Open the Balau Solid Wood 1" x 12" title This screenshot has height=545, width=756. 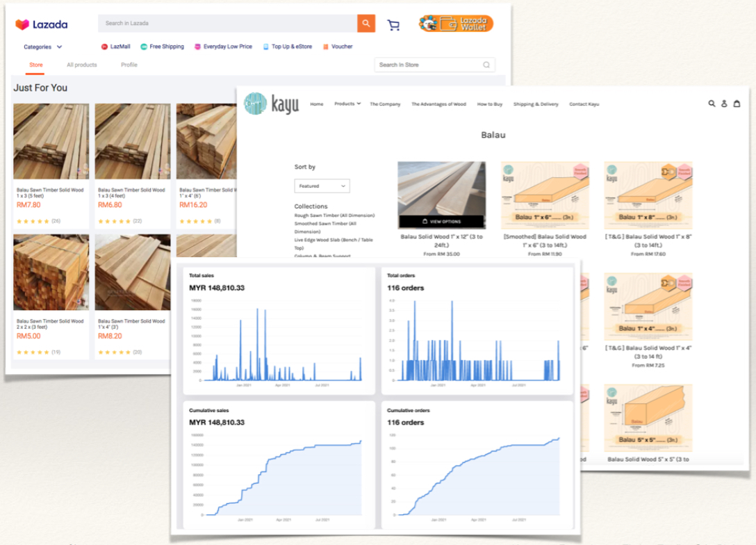[442, 241]
